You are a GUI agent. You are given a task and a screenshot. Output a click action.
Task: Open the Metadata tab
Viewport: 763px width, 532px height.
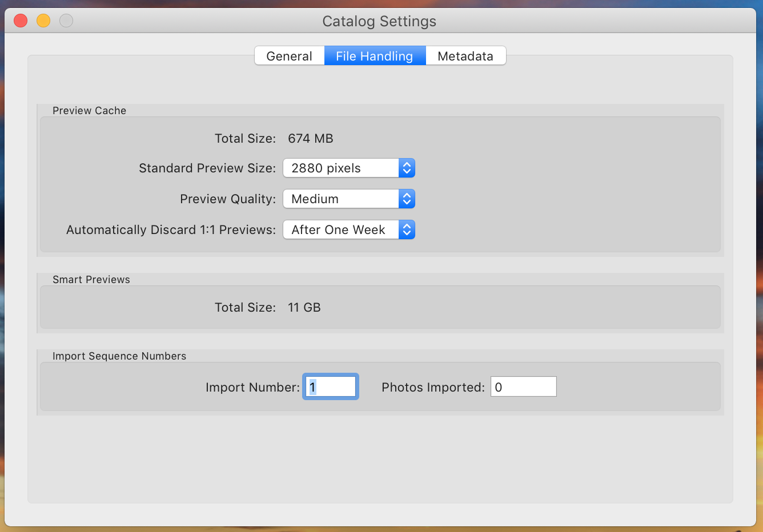[x=465, y=56]
